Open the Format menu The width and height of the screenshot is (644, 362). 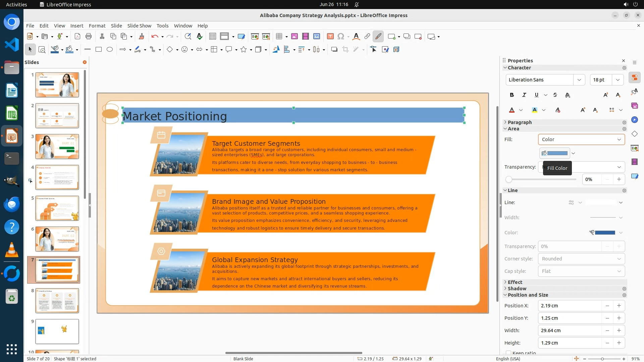point(97,26)
